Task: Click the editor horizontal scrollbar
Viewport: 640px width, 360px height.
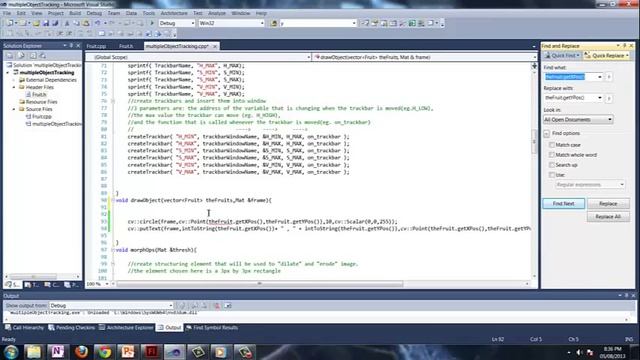Action: click(x=260, y=283)
